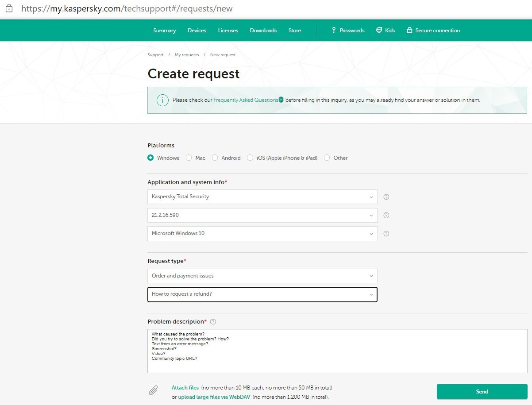The height and width of the screenshot is (405, 532).
Task: Open the Devices tab
Action: 197,31
